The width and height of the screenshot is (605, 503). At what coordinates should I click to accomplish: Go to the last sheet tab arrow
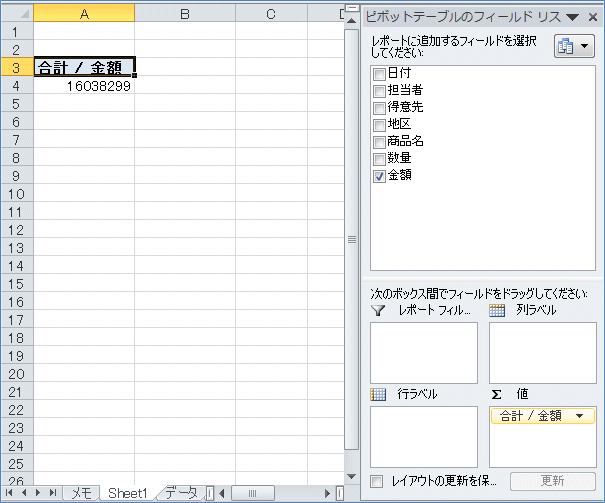point(53,493)
